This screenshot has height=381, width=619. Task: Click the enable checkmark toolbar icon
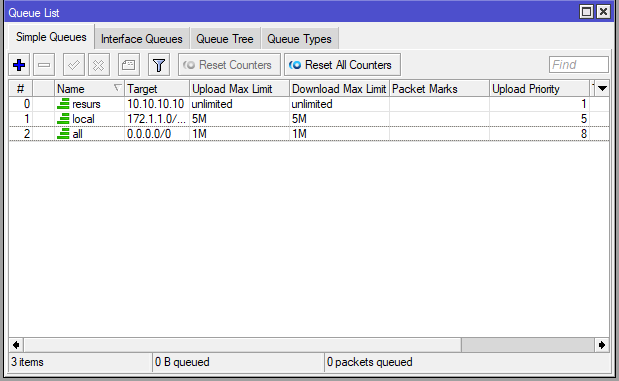(x=74, y=65)
